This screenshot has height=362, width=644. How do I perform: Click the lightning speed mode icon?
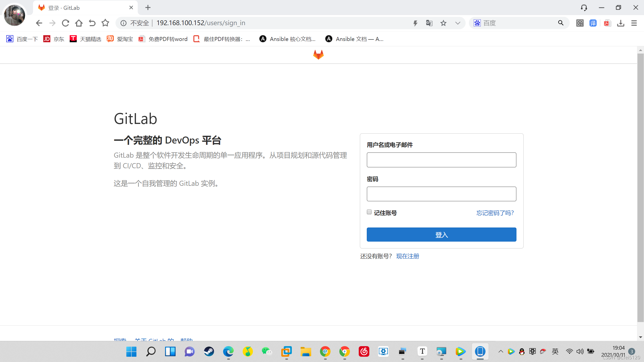[415, 23]
